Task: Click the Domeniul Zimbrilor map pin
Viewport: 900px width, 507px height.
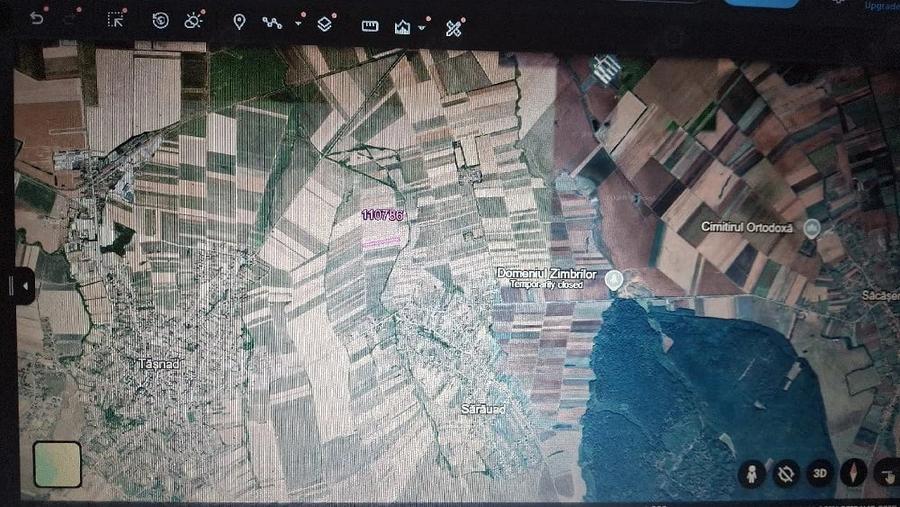Action: (614, 281)
